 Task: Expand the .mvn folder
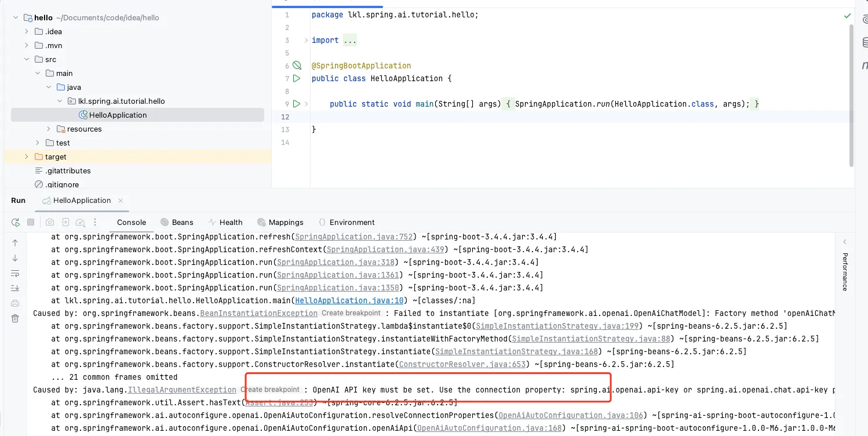pos(27,46)
